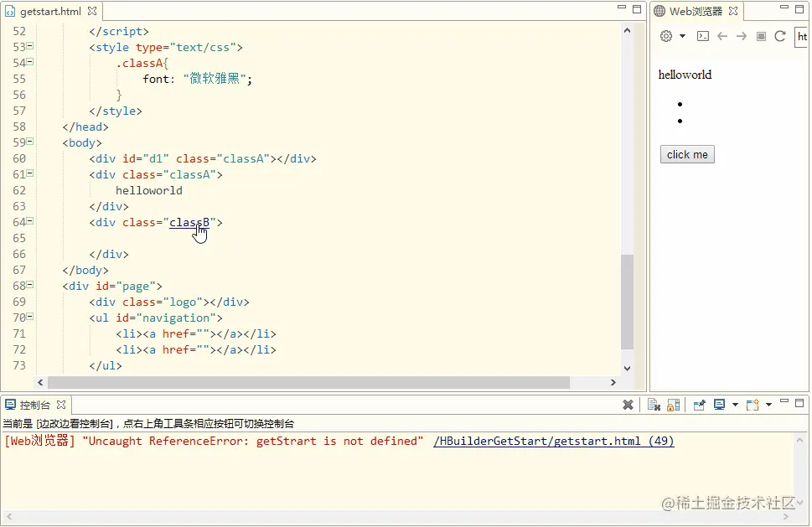Click the open new console icon
The height and width of the screenshot is (527, 812).
click(753, 405)
